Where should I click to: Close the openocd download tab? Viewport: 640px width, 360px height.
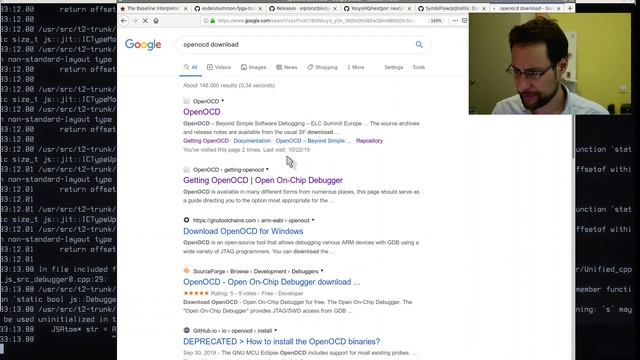(x=559, y=8)
